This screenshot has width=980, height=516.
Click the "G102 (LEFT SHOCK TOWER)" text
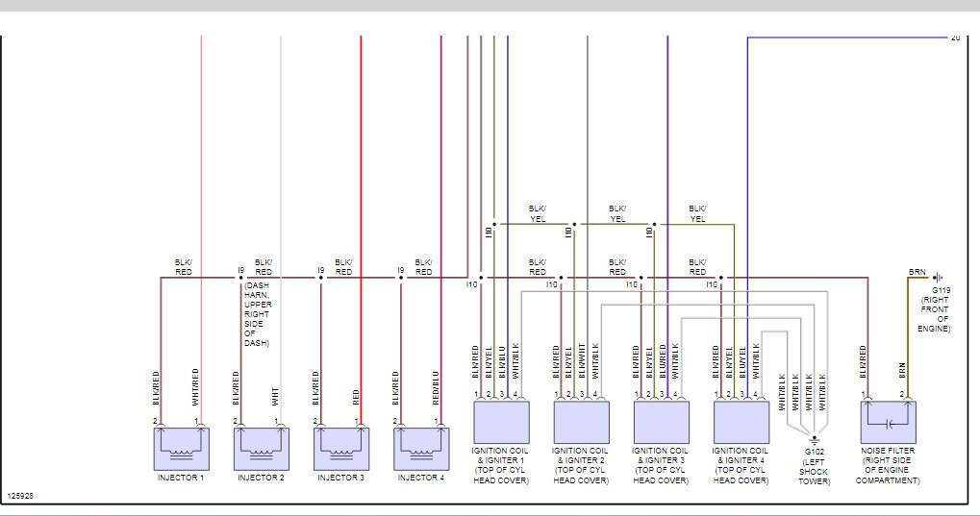click(815, 467)
